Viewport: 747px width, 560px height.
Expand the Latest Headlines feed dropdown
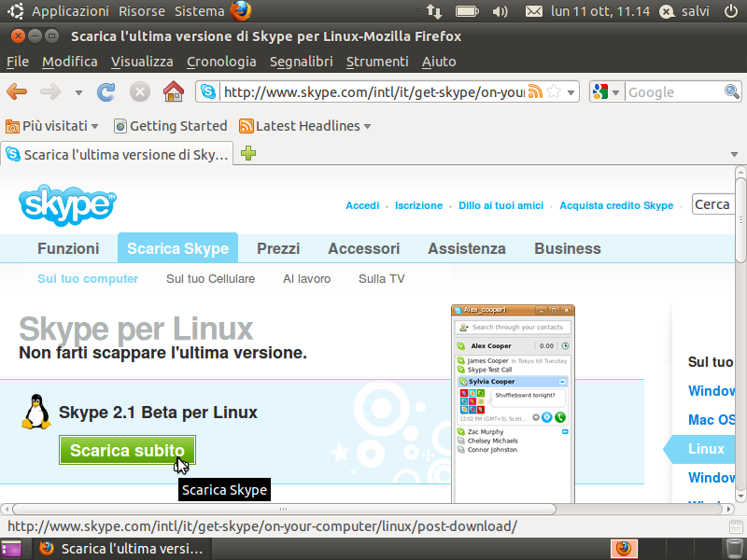(305, 126)
